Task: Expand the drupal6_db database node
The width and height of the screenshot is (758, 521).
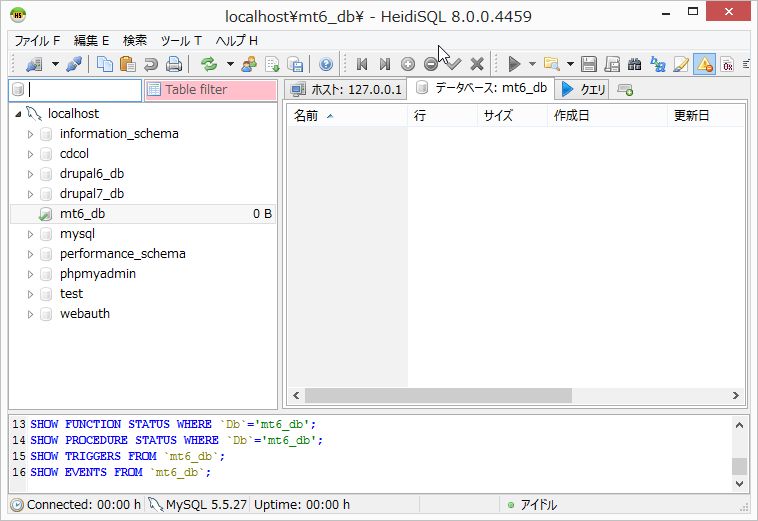Action: pyautogui.click(x=30, y=174)
